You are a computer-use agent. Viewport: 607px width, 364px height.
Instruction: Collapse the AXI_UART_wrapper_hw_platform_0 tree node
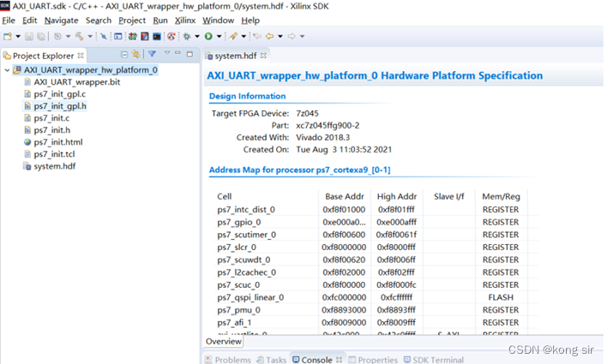click(x=7, y=70)
